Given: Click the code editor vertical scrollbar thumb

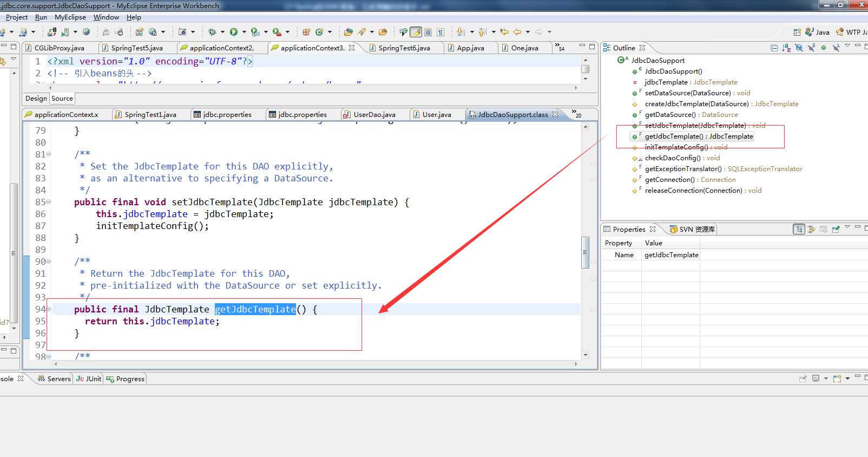Looking at the screenshot, I should coord(585,252).
